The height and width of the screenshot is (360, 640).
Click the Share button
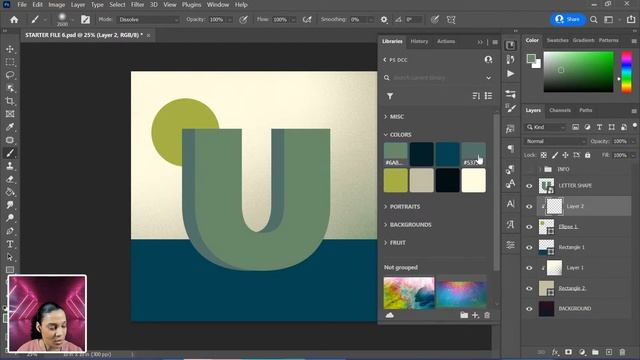click(568, 19)
